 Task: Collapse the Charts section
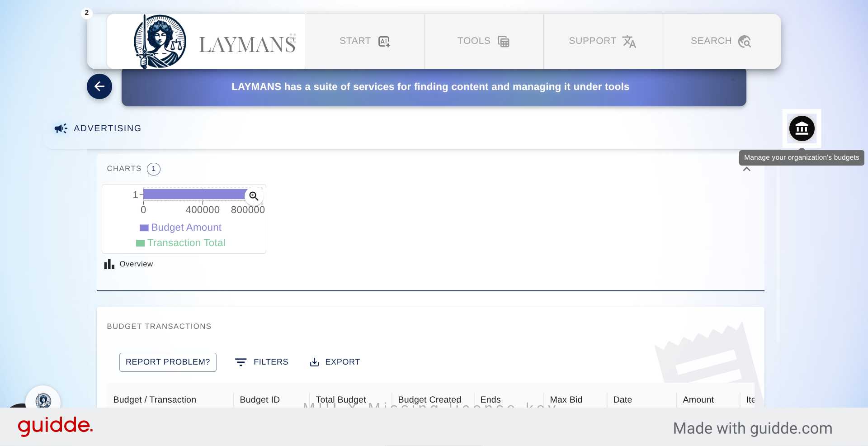click(747, 169)
